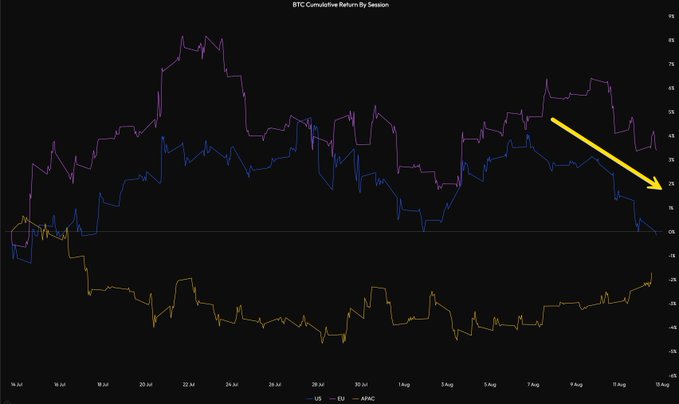The image size is (679, 404).
Task: Click the 6% y-axis label
Action: 671,88
